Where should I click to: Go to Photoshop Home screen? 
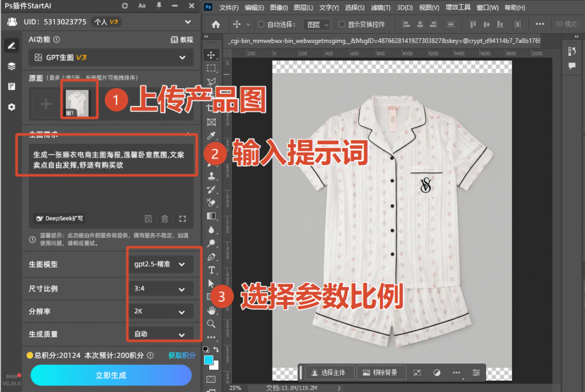tap(215, 24)
